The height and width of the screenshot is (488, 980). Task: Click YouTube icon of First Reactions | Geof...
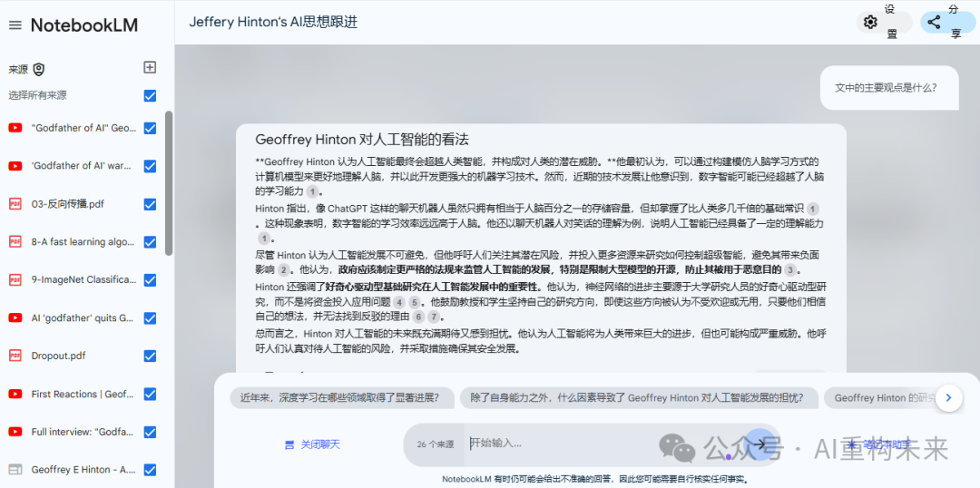(x=15, y=395)
